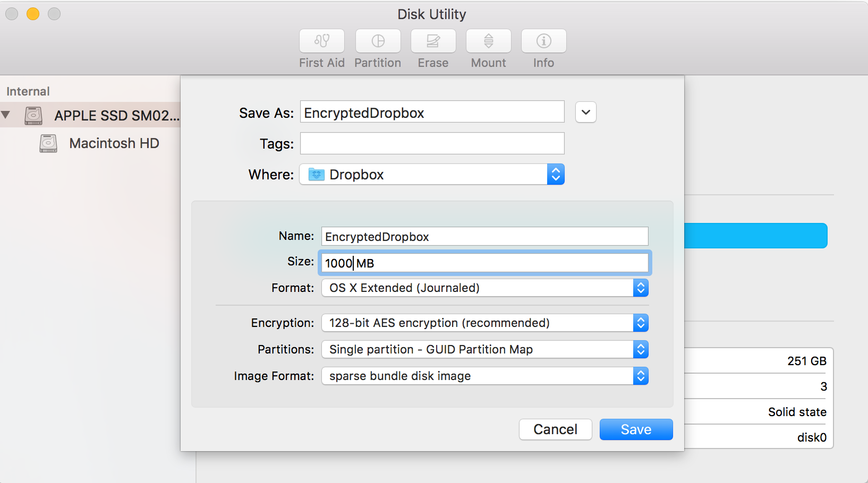The image size is (868, 483).
Task: Click the Erase toolbar icon
Action: pyautogui.click(x=433, y=41)
